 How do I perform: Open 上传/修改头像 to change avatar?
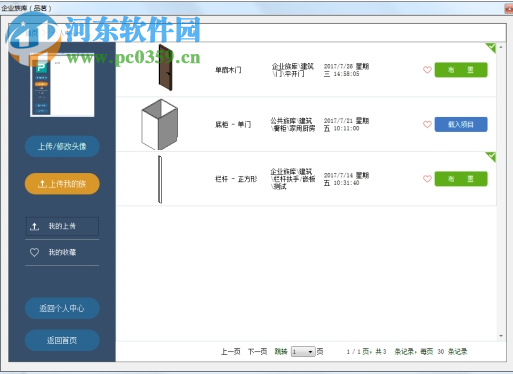pos(62,146)
